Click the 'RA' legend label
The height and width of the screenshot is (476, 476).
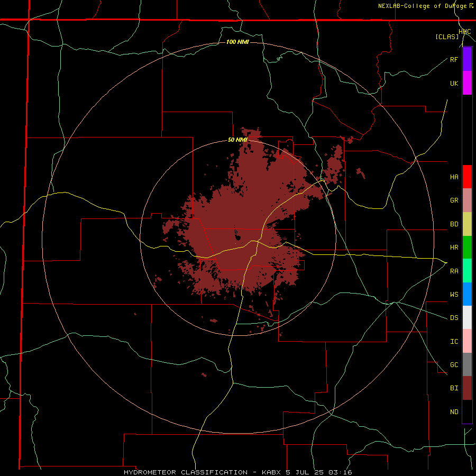coord(454,271)
